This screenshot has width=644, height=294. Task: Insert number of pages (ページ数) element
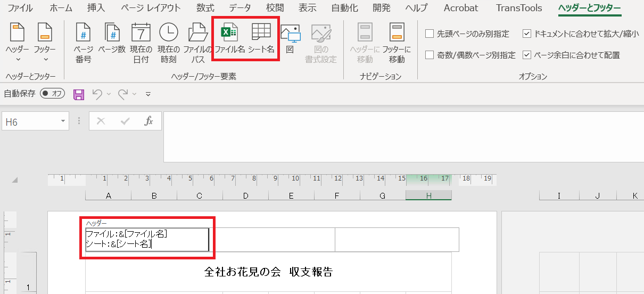[x=112, y=43]
